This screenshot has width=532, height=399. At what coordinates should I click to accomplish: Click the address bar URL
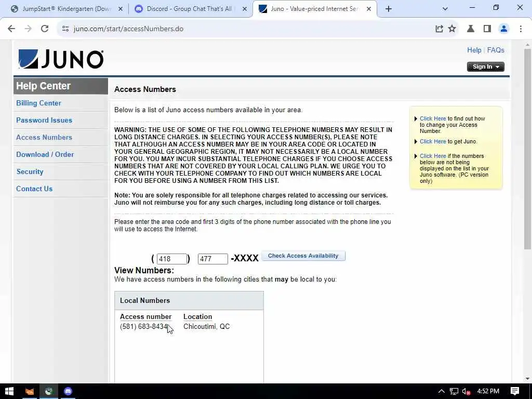pos(128,29)
